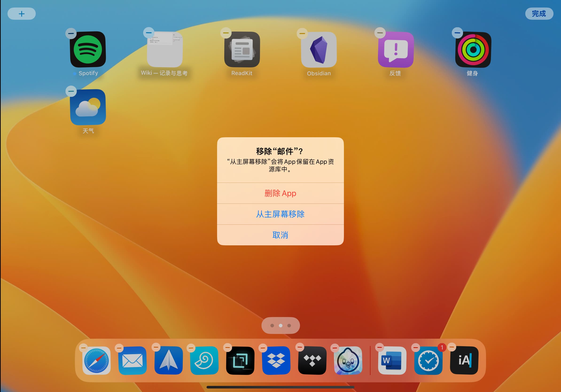The width and height of the screenshot is (561, 392).
Task: Tap the minus badge on Spotify
Action: point(71,33)
